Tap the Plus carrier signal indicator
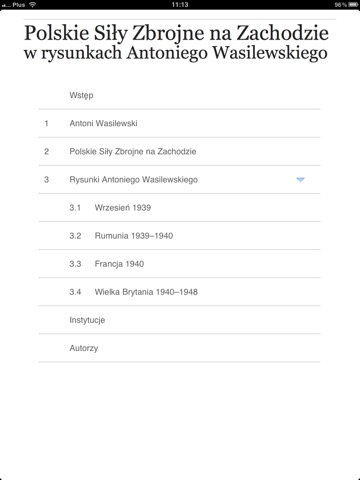The height and width of the screenshot is (480, 360). point(14,5)
